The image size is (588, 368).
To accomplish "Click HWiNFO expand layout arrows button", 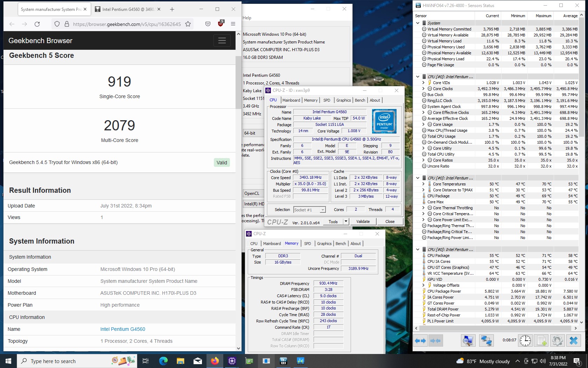I will point(420,340).
